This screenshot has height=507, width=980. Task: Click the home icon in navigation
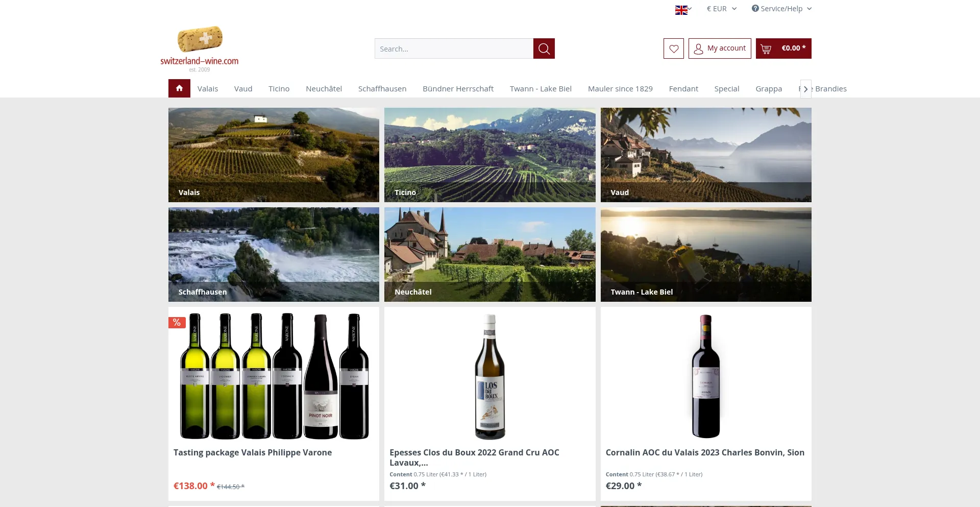(179, 88)
